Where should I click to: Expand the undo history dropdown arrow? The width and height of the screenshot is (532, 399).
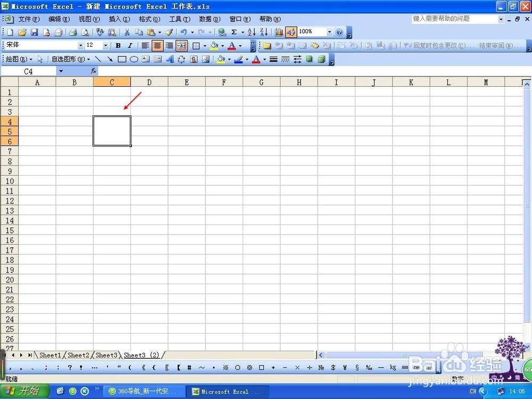[x=192, y=32]
